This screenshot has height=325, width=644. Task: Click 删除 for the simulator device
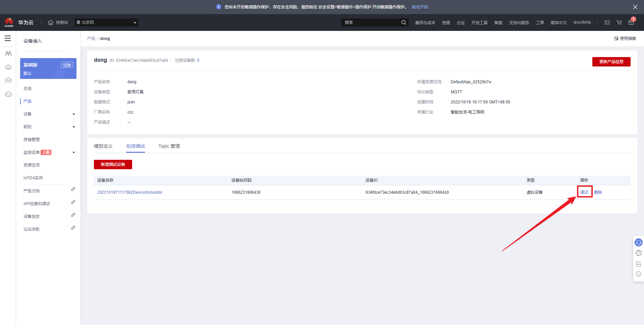click(598, 192)
